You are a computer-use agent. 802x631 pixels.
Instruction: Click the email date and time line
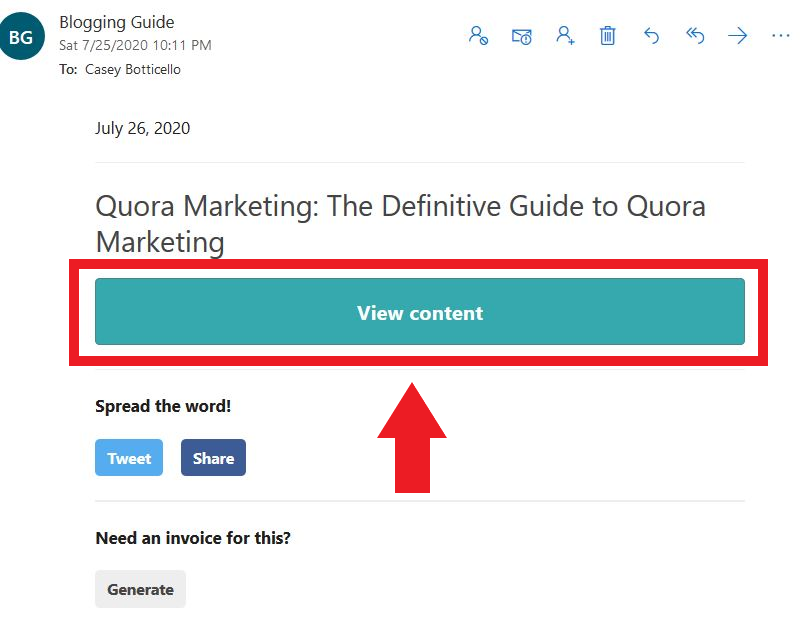click(x=136, y=46)
